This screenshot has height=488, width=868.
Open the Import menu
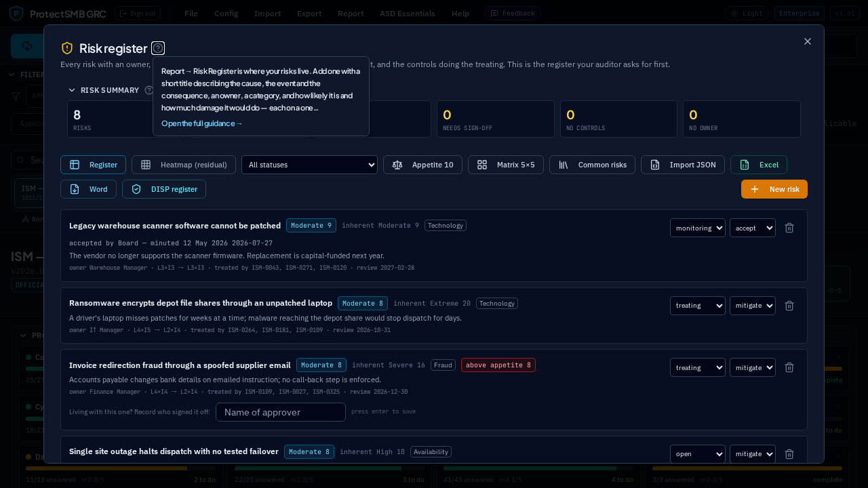pyautogui.click(x=267, y=14)
